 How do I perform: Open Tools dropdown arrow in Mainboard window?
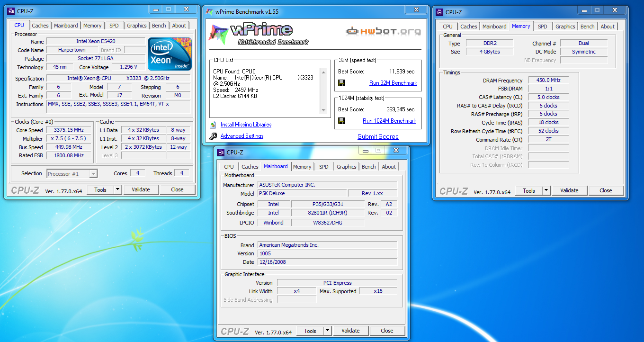pos(328,331)
